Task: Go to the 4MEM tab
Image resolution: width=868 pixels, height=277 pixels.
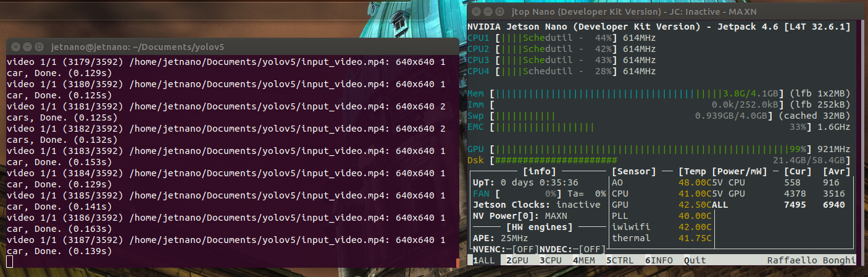Action: (584, 261)
